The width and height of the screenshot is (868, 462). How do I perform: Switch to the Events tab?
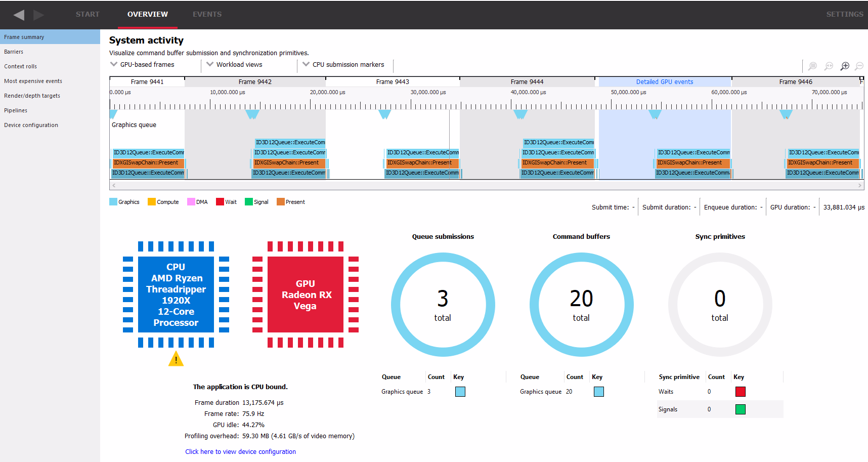click(x=207, y=14)
